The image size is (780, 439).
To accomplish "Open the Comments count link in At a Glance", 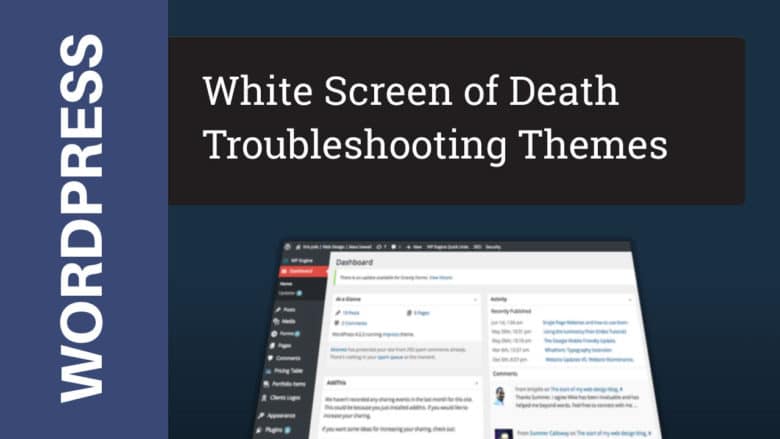I will click(x=354, y=323).
